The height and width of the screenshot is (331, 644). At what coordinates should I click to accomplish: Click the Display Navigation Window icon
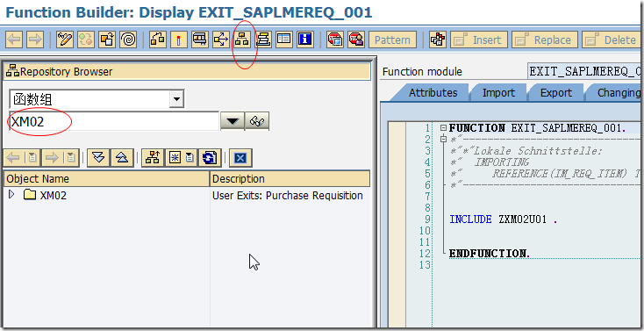263,40
